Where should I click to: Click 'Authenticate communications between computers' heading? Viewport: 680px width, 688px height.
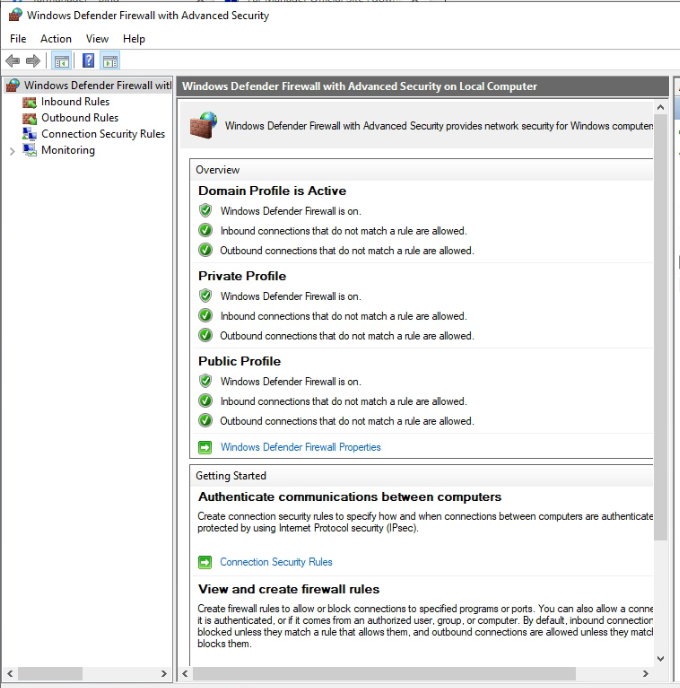350,497
